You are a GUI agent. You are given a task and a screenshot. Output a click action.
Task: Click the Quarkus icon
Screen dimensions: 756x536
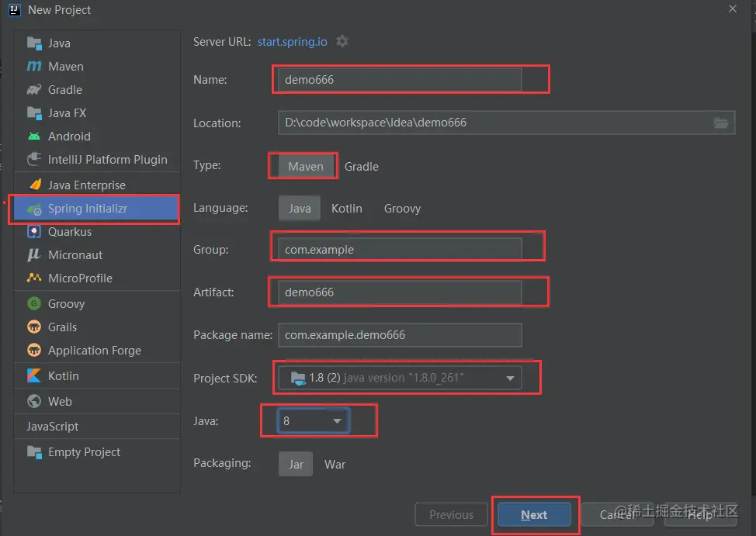click(x=34, y=232)
